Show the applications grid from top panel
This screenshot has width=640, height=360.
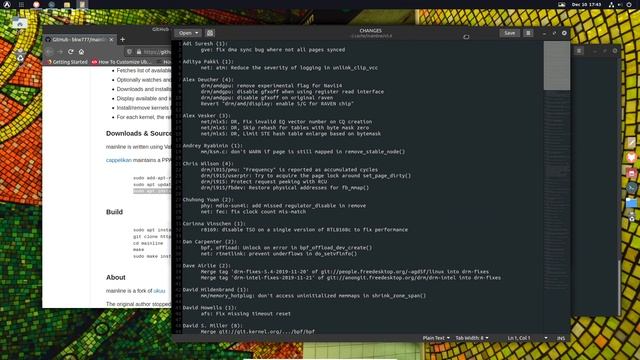[21, 4]
